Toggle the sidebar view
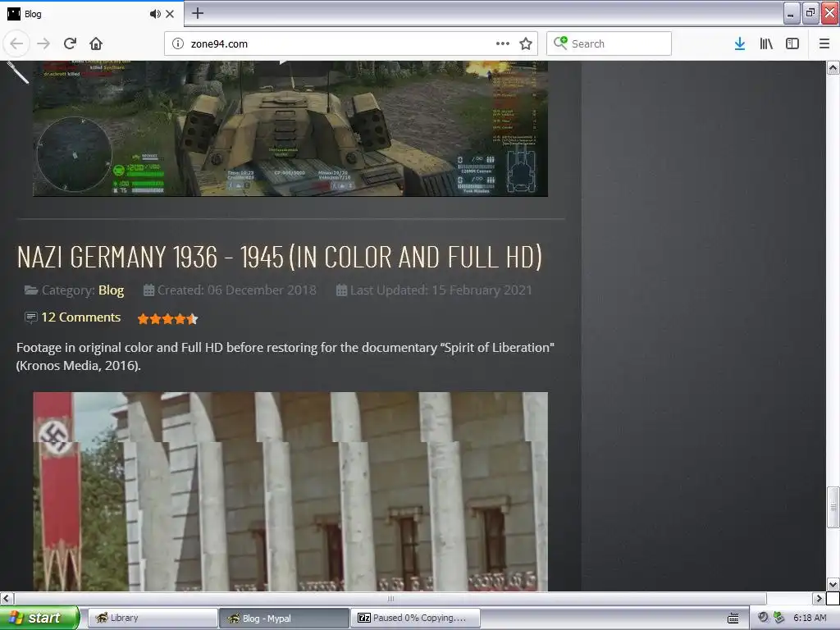This screenshot has width=840, height=630. tap(792, 43)
